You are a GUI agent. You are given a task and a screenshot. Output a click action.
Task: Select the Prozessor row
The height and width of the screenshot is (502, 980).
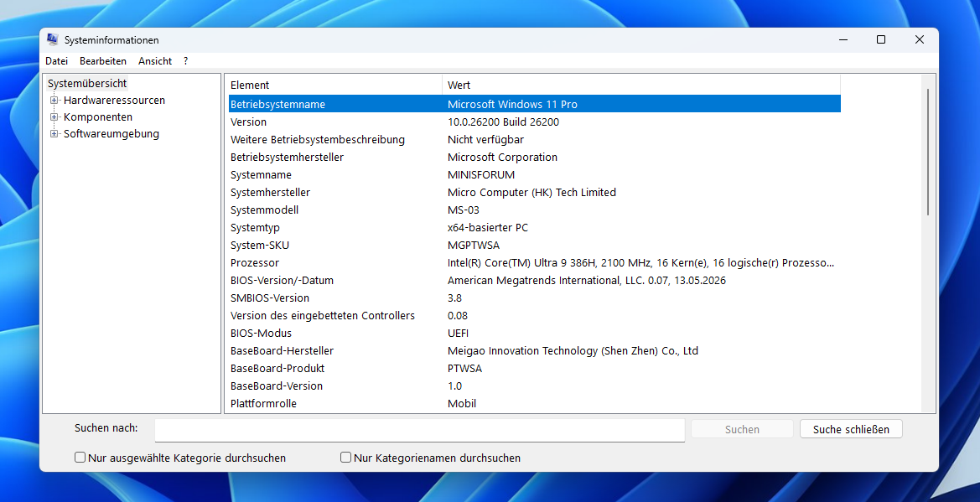[x=534, y=262]
